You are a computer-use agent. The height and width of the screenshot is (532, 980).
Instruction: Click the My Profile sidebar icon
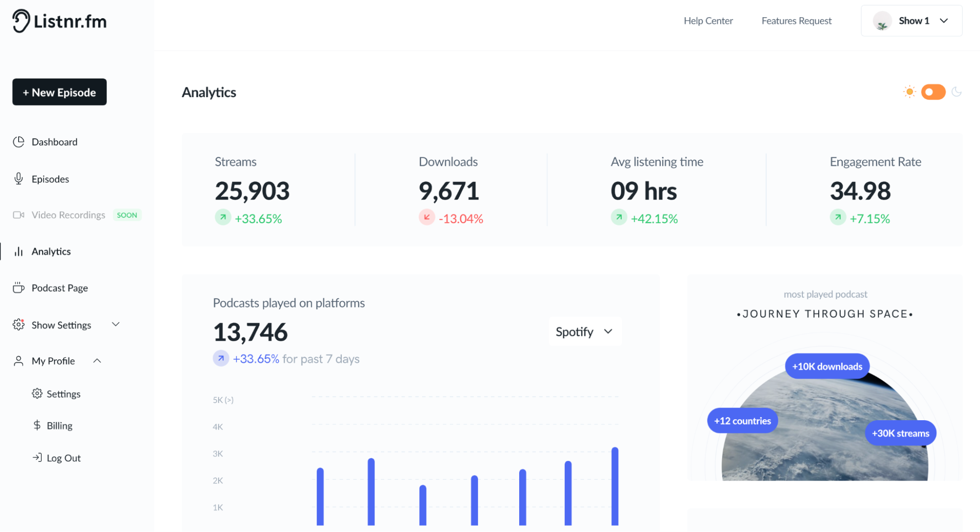click(x=18, y=360)
